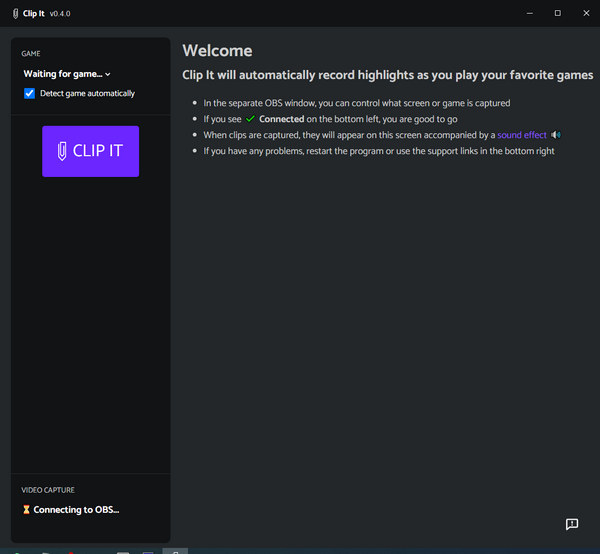Image resolution: width=600 pixels, height=554 pixels.
Task: Maximize the Clip It window
Action: click(x=557, y=13)
